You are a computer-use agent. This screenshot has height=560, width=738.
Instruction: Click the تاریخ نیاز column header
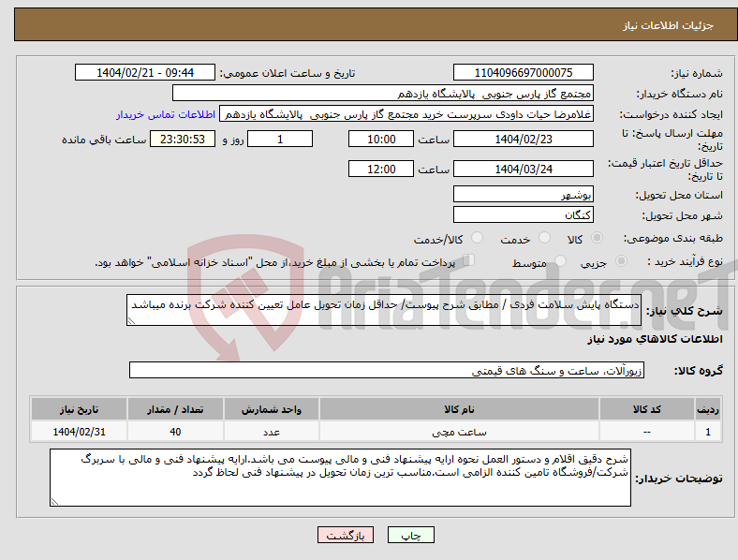coord(79,409)
